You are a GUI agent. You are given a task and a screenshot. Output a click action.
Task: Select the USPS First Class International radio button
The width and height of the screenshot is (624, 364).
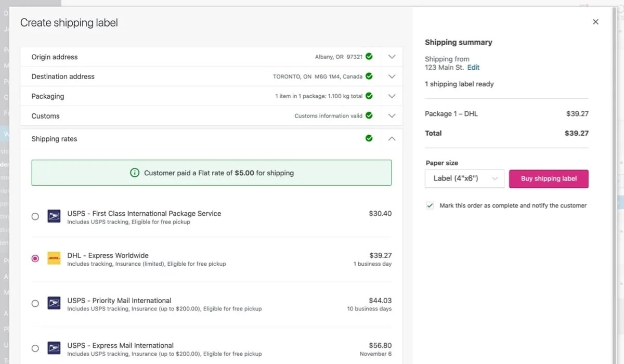coord(35,216)
